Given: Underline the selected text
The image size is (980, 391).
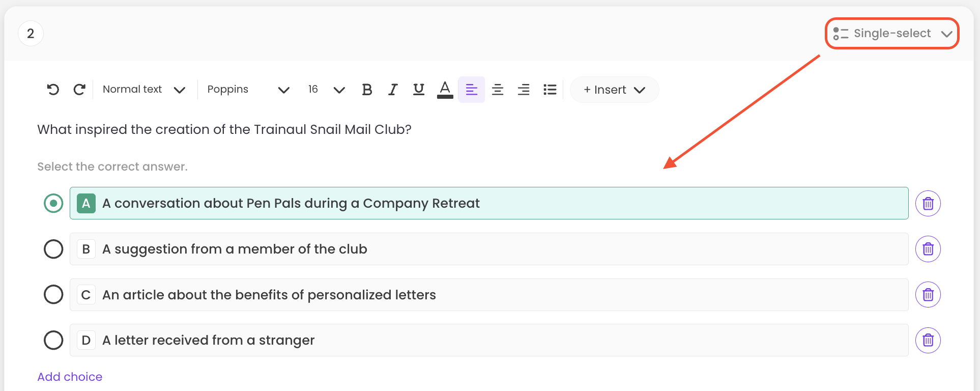Looking at the screenshot, I should click(418, 90).
